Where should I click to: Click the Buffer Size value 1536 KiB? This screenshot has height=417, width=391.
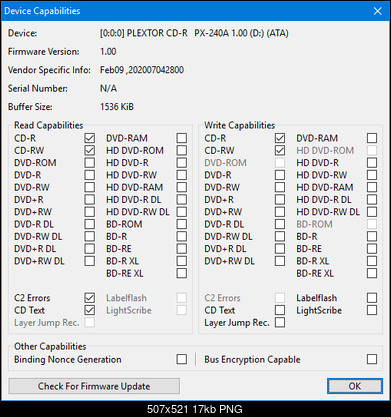pos(117,107)
